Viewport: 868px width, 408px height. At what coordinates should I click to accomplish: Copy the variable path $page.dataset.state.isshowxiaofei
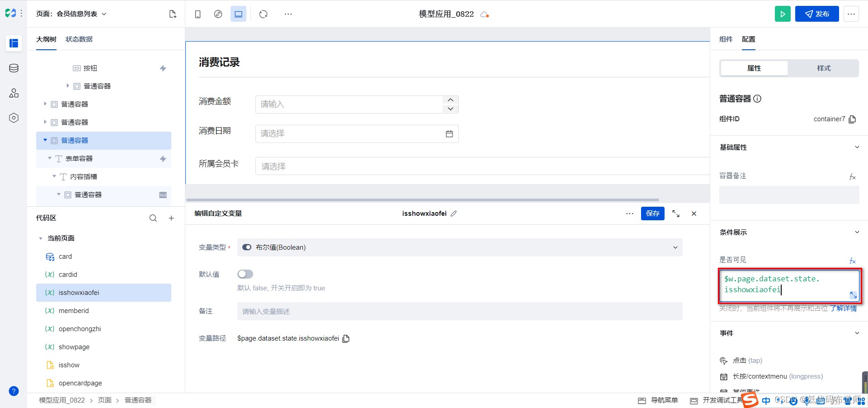[x=346, y=338]
